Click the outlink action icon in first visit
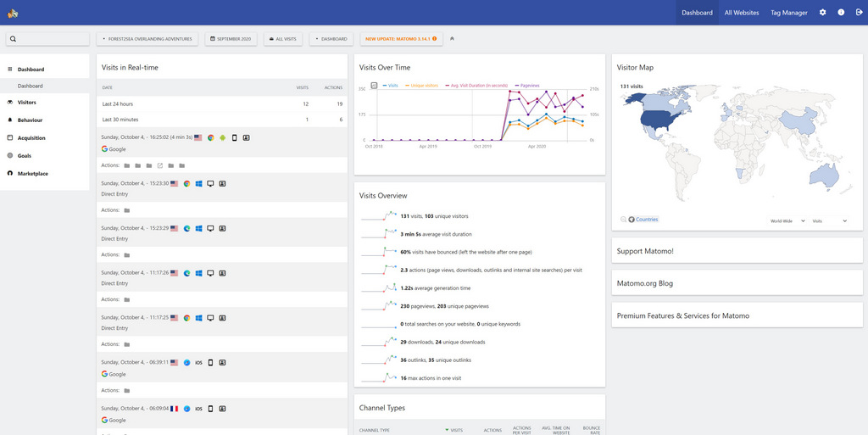This screenshot has height=435, width=868. tap(159, 165)
